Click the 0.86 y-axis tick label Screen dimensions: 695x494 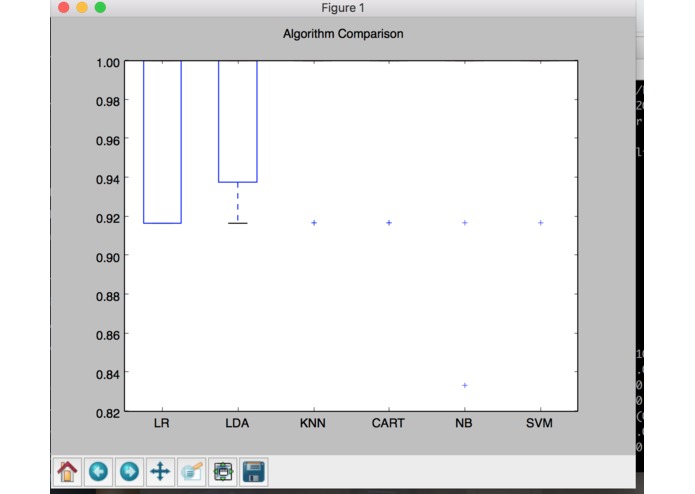pos(108,335)
